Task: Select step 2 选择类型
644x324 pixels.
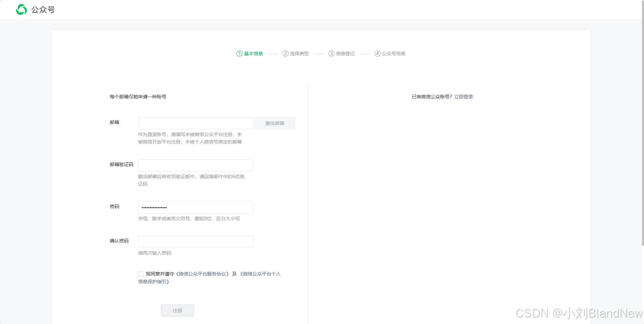Action: [296, 54]
